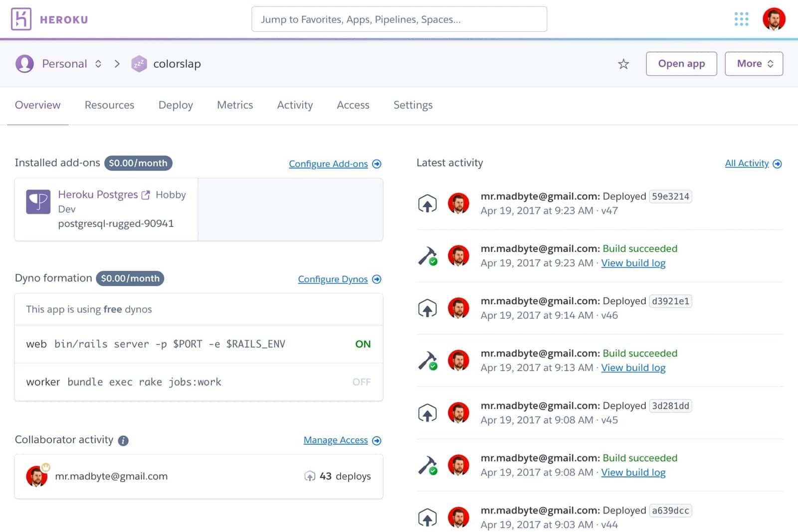This screenshot has height=532, width=798.
Task: Switch to the Activity tab
Action: pyautogui.click(x=295, y=105)
